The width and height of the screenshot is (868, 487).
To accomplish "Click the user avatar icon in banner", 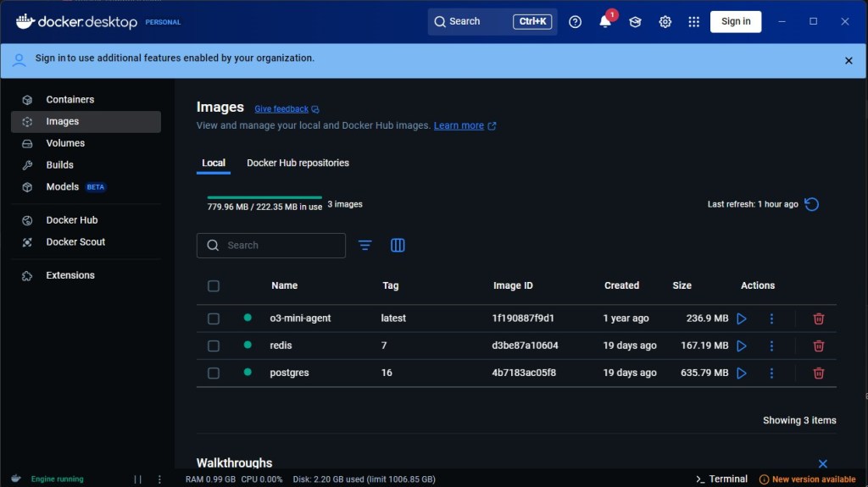I will tap(19, 60).
